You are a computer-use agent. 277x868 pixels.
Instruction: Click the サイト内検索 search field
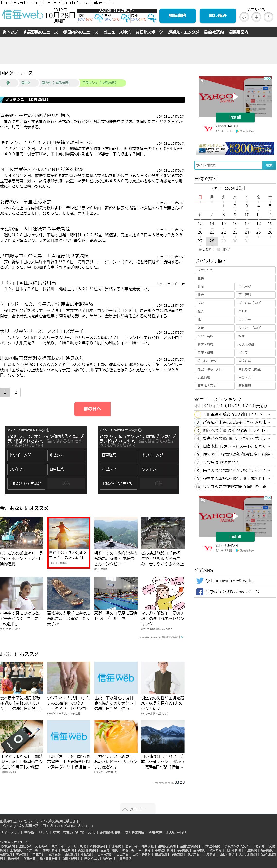click(228, 165)
